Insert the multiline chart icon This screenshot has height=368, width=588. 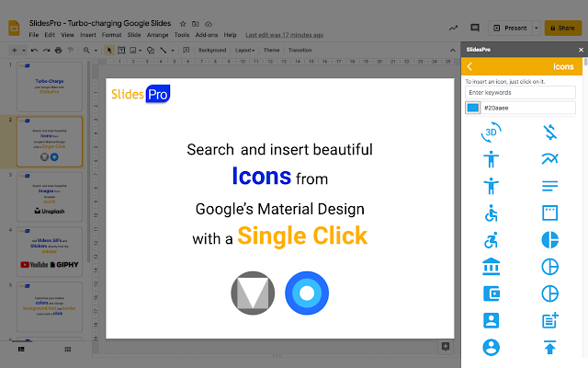(549, 159)
